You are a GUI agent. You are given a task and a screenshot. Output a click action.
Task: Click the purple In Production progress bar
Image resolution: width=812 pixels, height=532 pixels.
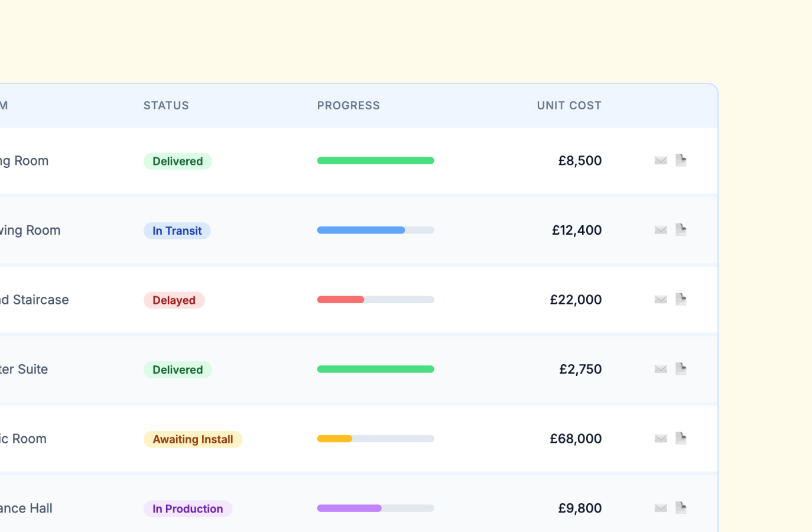[376, 508]
